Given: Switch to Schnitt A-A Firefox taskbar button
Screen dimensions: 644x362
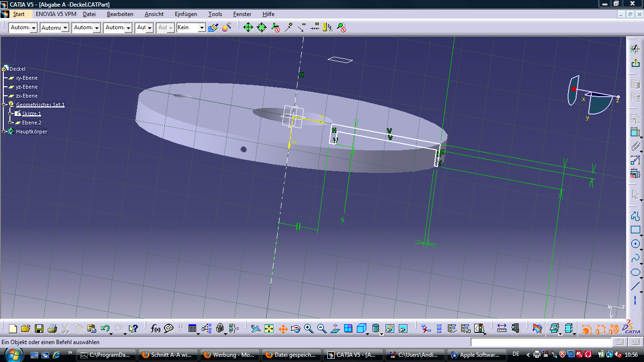Looking at the screenshot, I should (x=167, y=355).
